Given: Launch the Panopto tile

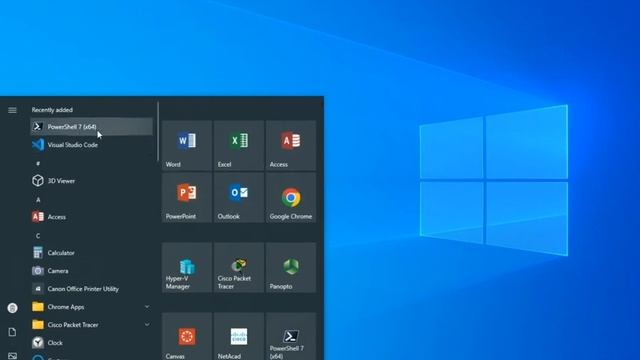Looking at the screenshot, I should 291,268.
